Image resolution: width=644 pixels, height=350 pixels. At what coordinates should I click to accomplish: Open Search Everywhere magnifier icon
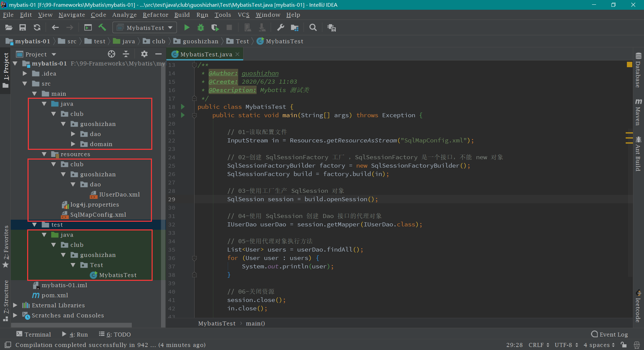click(x=313, y=28)
